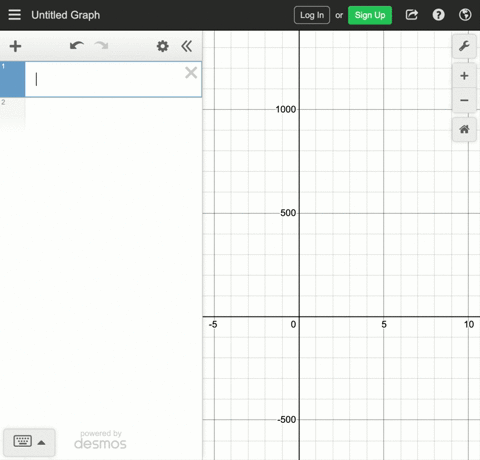
Task: Open Graph Settings wrench
Action: point(464,46)
